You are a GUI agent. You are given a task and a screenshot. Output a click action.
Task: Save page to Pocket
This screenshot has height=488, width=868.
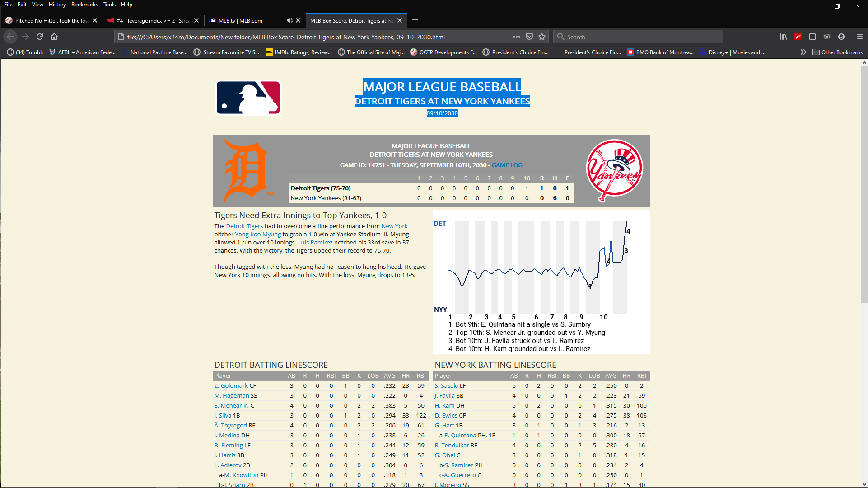529,37
